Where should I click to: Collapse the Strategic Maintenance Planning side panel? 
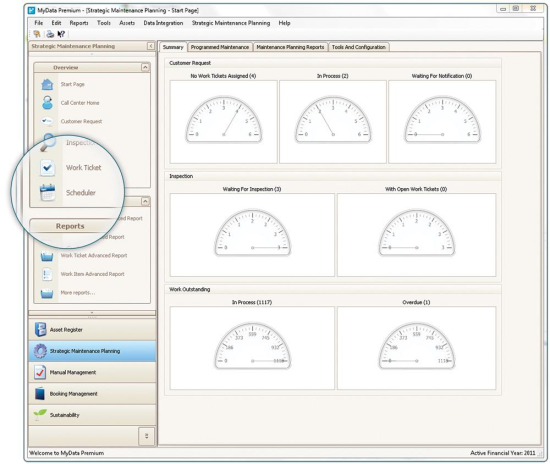(x=151, y=46)
